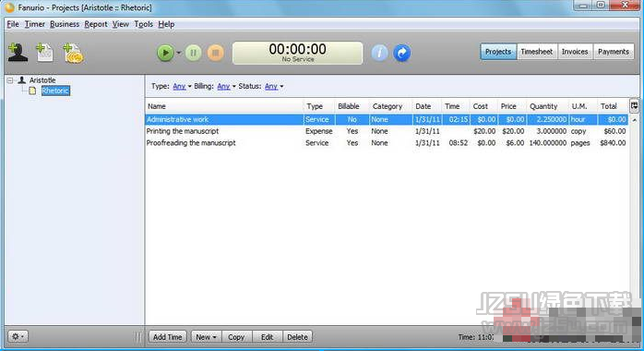Sort by the Cost column header
Image resolution: width=644 pixels, height=351 pixels.
pos(483,106)
